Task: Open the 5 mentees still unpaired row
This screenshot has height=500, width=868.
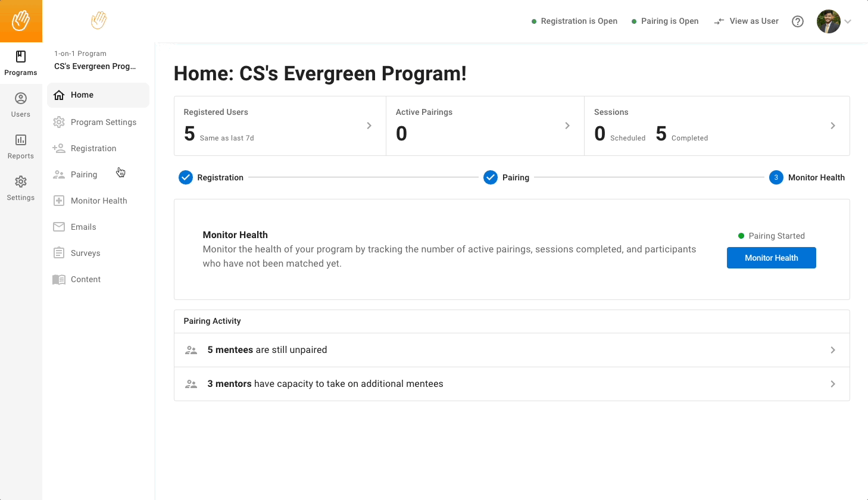Action: (x=511, y=350)
